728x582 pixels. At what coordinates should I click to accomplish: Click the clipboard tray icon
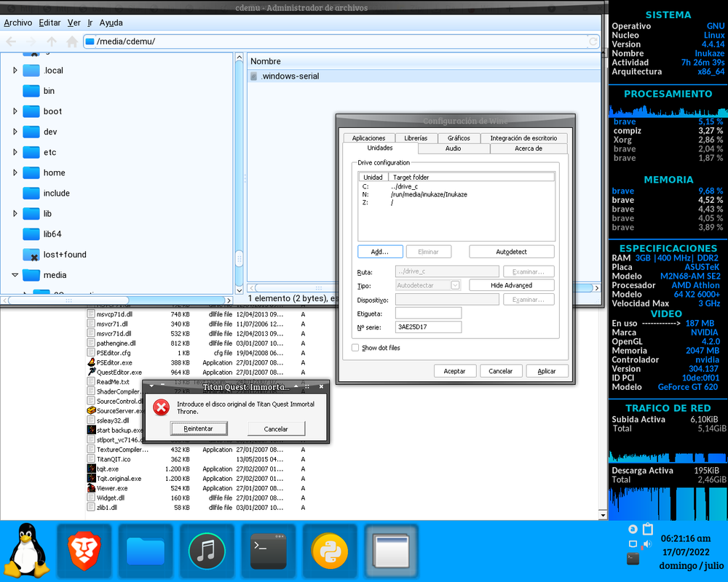(648, 529)
